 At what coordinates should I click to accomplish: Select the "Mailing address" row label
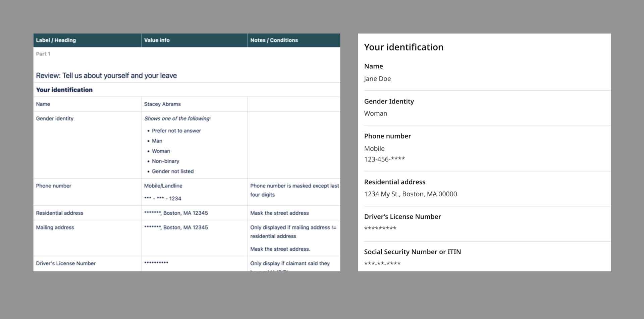tap(55, 227)
